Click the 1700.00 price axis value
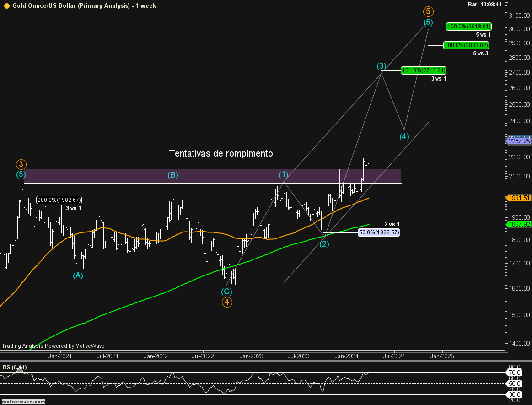Image resolution: width=532 pixels, height=405 pixels. tap(520, 263)
